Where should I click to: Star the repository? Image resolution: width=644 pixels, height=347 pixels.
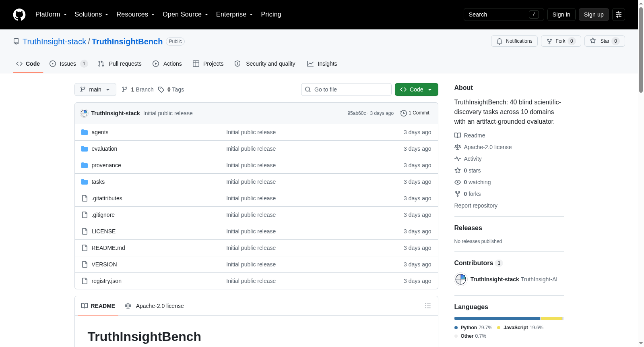[605, 41]
